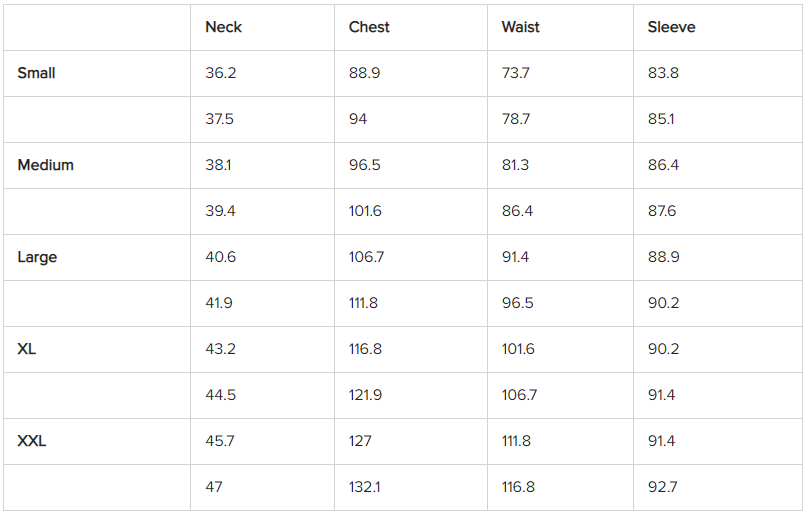Select the Sleeve column header
The height and width of the screenshot is (516, 809).
[671, 27]
